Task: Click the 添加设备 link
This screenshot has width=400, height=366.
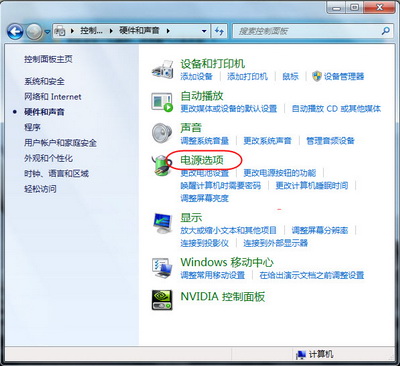Action: click(196, 76)
